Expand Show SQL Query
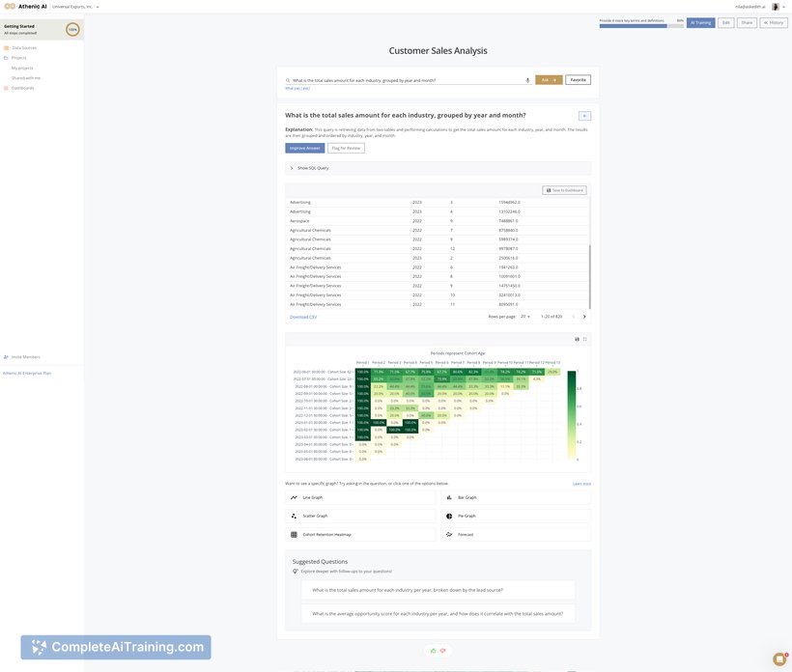 click(438, 168)
